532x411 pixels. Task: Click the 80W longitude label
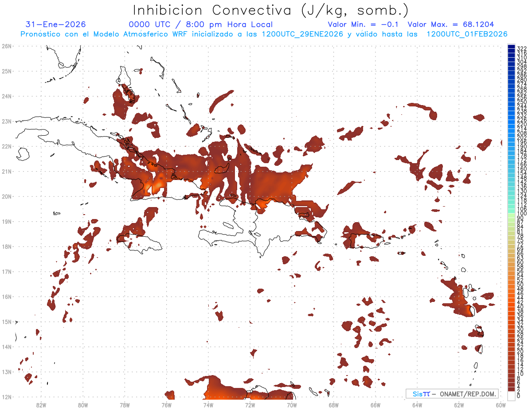[83, 405]
